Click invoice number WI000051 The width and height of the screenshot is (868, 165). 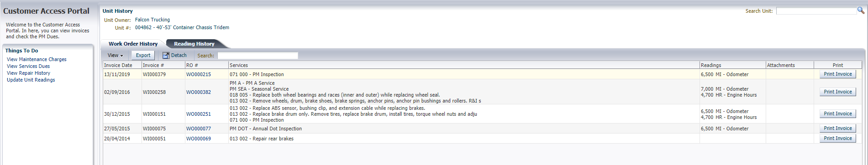click(x=154, y=139)
